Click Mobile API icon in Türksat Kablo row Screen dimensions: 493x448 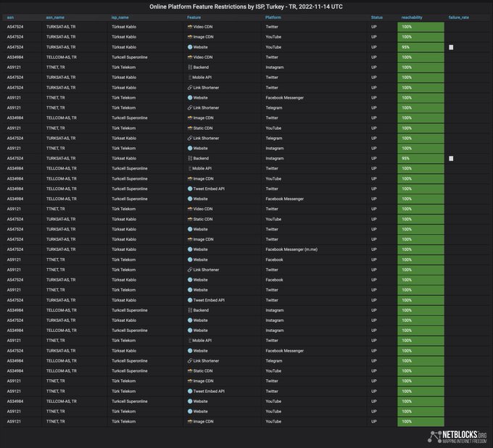tap(190, 78)
